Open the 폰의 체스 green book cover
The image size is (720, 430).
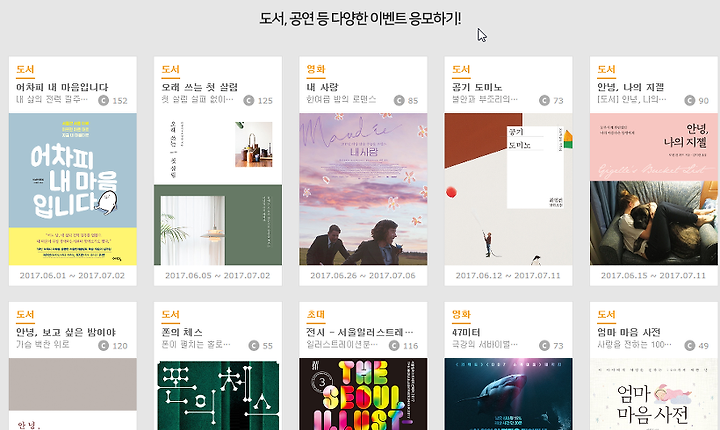218,394
